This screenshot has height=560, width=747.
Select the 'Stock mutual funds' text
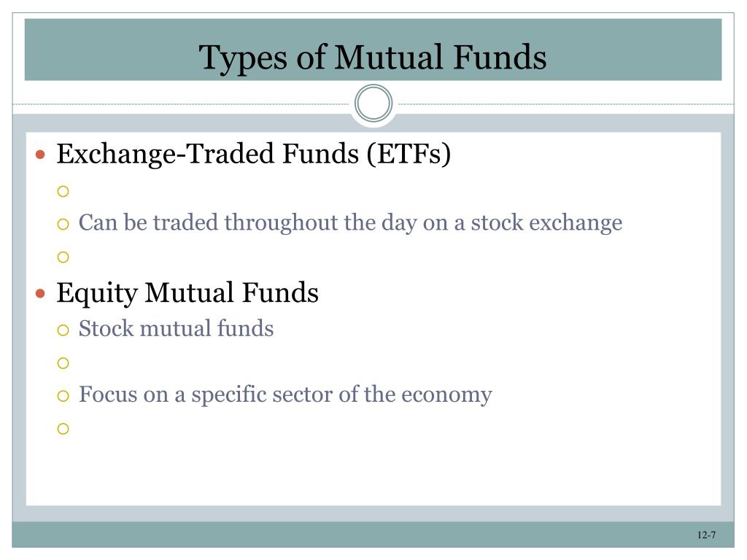coord(177,329)
